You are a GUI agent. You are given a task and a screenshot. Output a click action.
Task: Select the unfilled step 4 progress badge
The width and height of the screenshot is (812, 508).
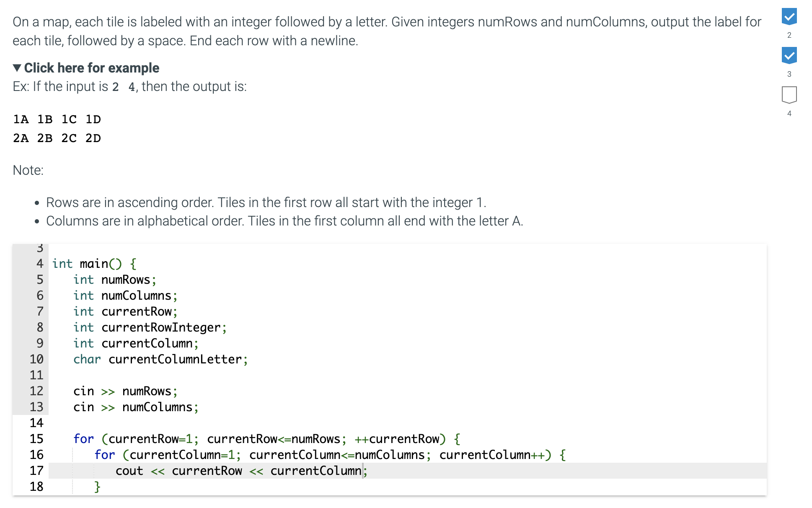coord(789,95)
